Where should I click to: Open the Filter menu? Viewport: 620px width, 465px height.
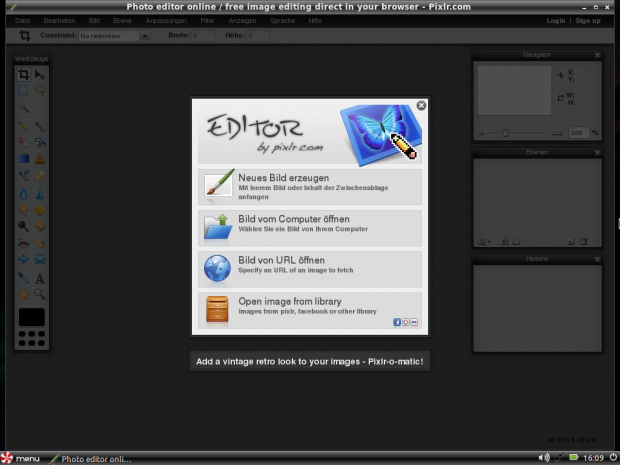tap(207, 20)
